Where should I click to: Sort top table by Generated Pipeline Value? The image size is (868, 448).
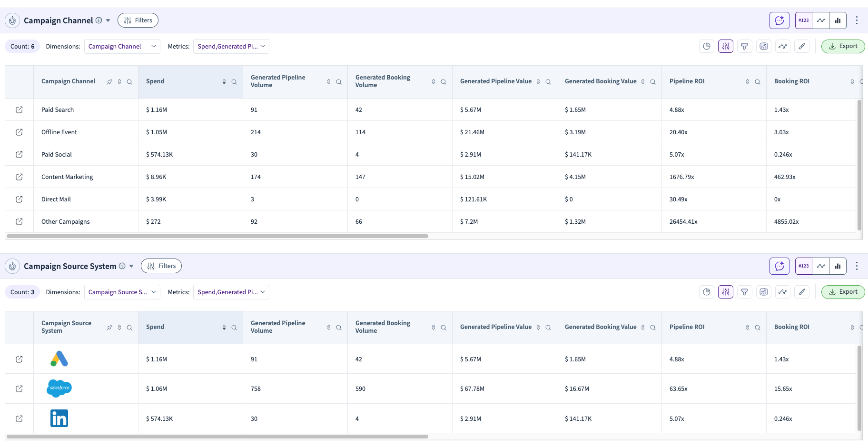(538, 82)
